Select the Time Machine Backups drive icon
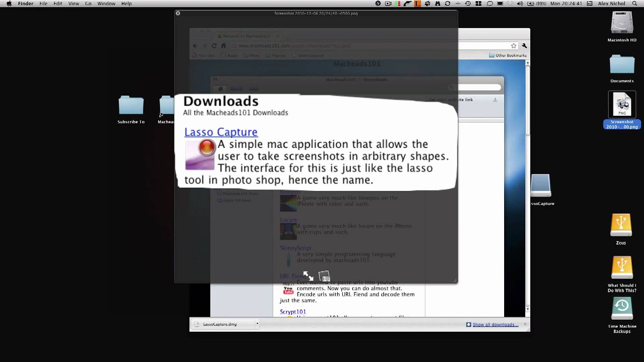The height and width of the screenshot is (362, 644). 622,315
